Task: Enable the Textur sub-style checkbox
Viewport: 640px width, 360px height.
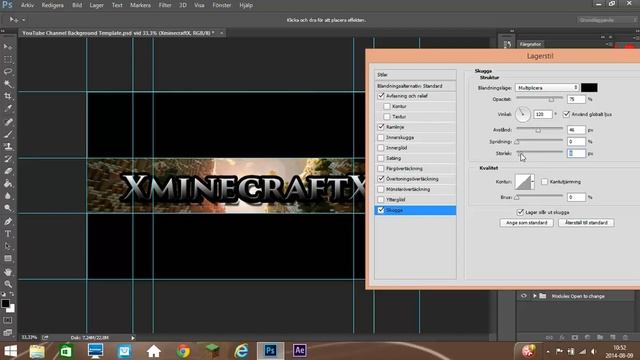Action: tap(387, 117)
